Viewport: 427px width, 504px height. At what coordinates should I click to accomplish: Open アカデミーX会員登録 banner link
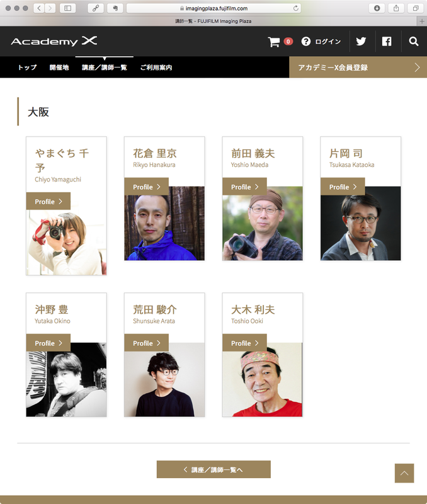tap(358, 67)
